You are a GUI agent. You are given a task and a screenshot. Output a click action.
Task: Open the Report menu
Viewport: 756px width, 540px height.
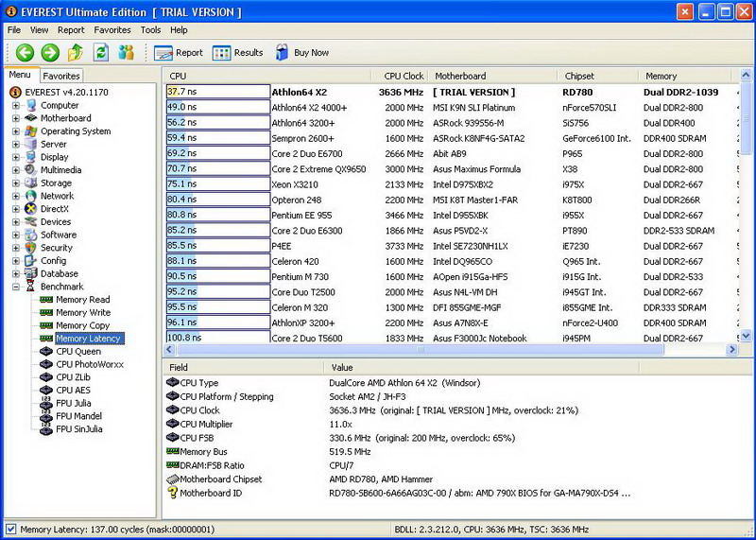pos(71,30)
